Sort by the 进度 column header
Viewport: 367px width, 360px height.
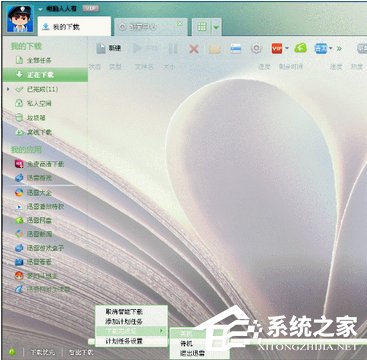tap(264, 67)
